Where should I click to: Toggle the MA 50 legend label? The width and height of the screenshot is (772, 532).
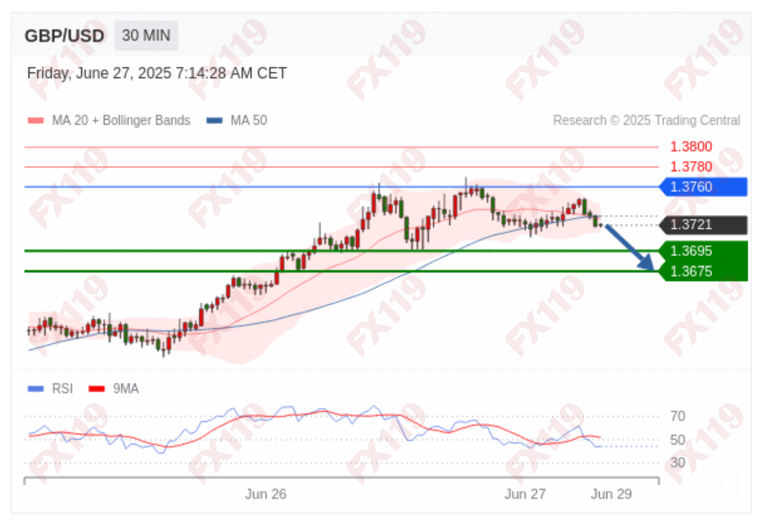point(249,121)
